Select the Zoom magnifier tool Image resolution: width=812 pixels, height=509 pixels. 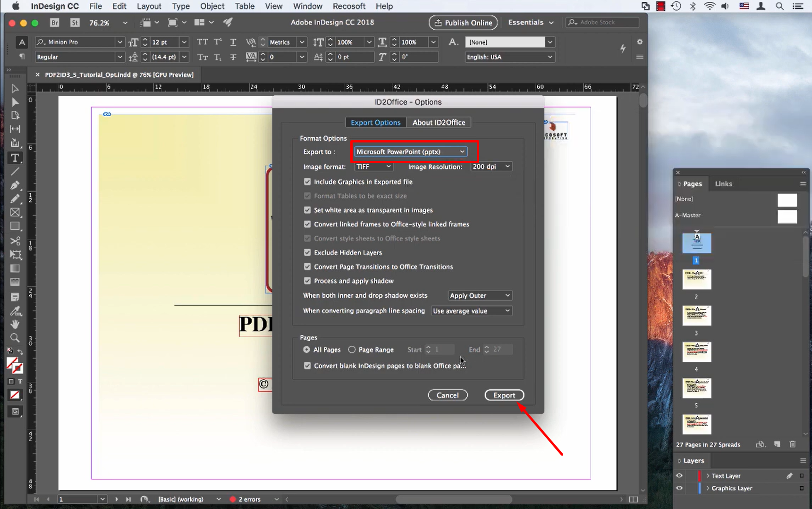click(15, 338)
